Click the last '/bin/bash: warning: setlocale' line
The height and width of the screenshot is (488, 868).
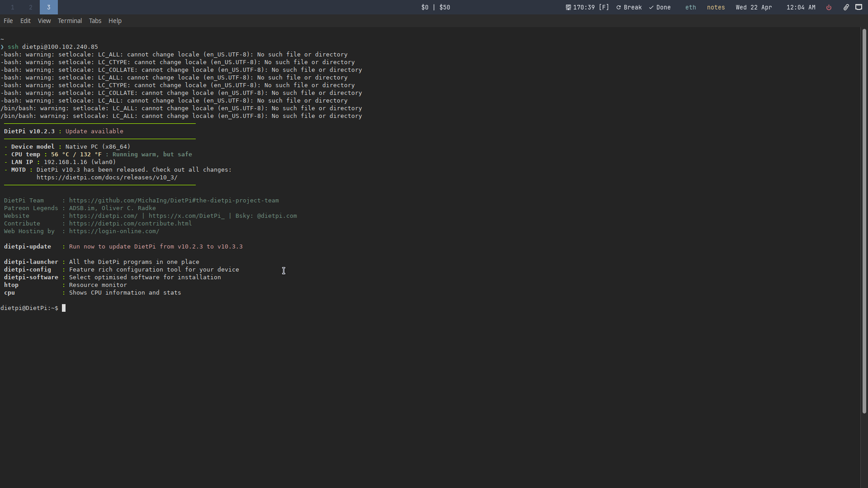(181, 116)
